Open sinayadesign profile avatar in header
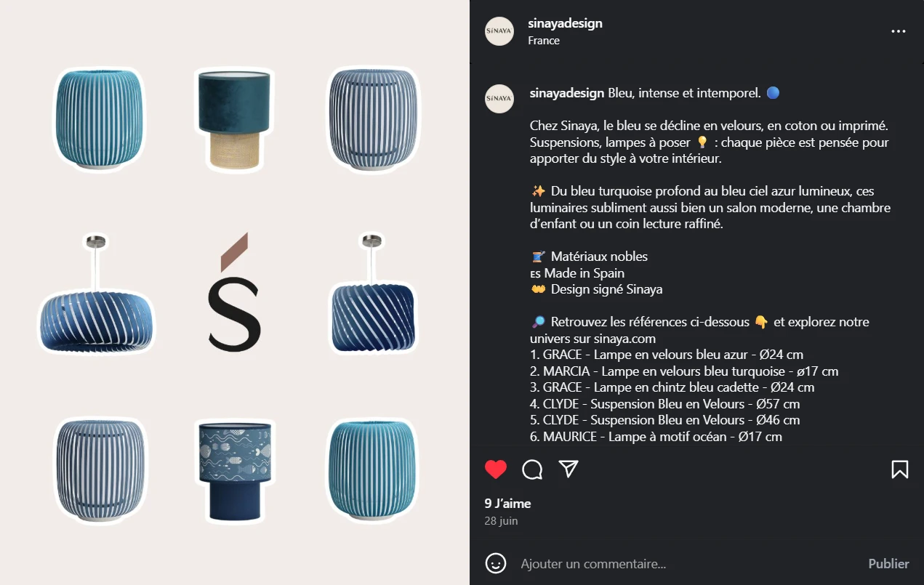This screenshot has height=585, width=924. 499,31
